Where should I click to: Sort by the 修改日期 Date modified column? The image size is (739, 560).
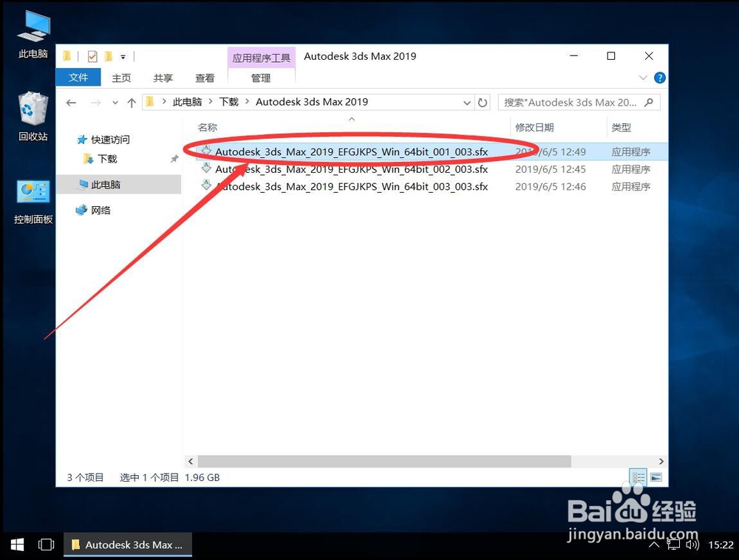(x=534, y=128)
